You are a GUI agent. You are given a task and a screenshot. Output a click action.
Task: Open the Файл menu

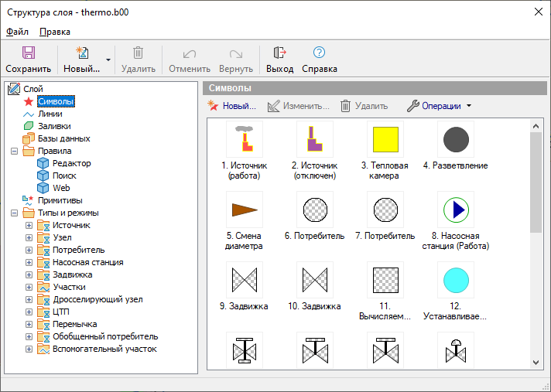tap(17, 32)
